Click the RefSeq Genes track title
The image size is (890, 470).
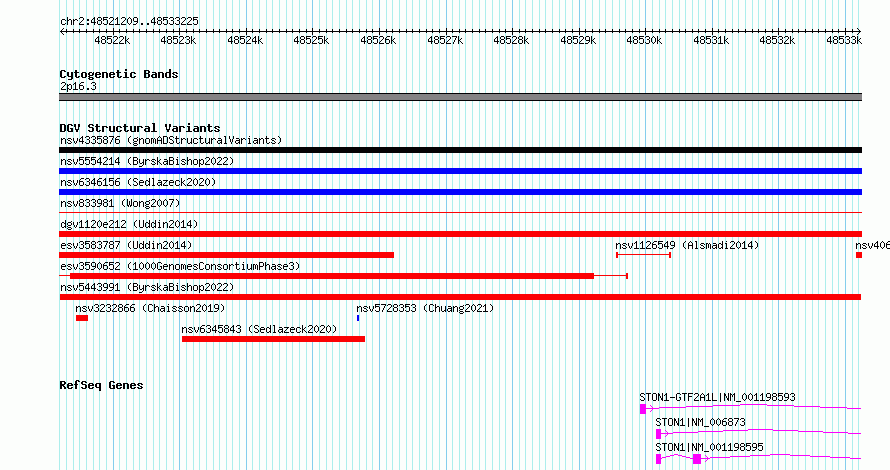pos(101,385)
